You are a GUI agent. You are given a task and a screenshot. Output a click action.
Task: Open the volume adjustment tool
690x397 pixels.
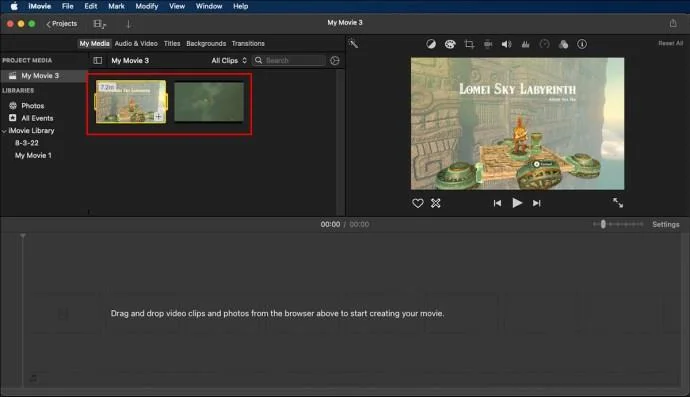tap(506, 44)
